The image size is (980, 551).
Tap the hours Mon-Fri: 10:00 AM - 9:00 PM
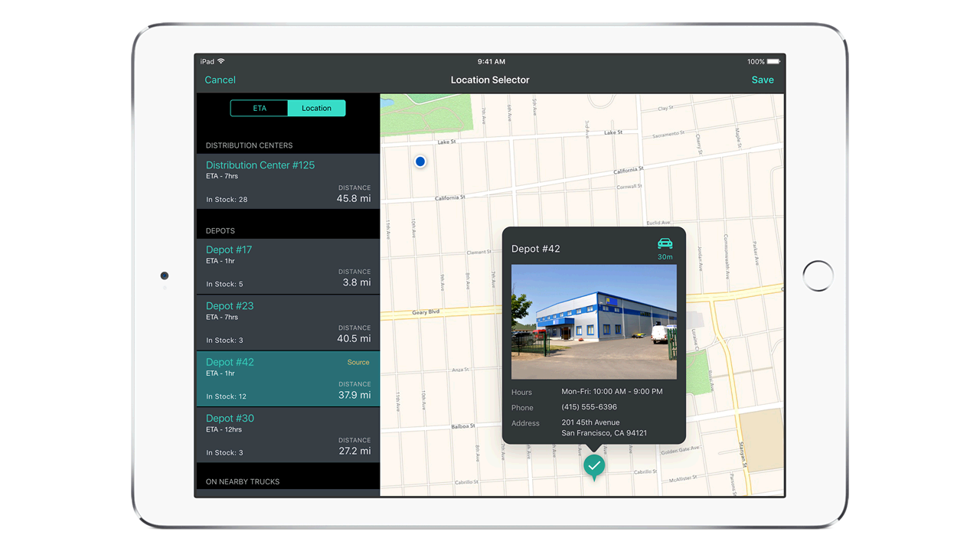[612, 391]
